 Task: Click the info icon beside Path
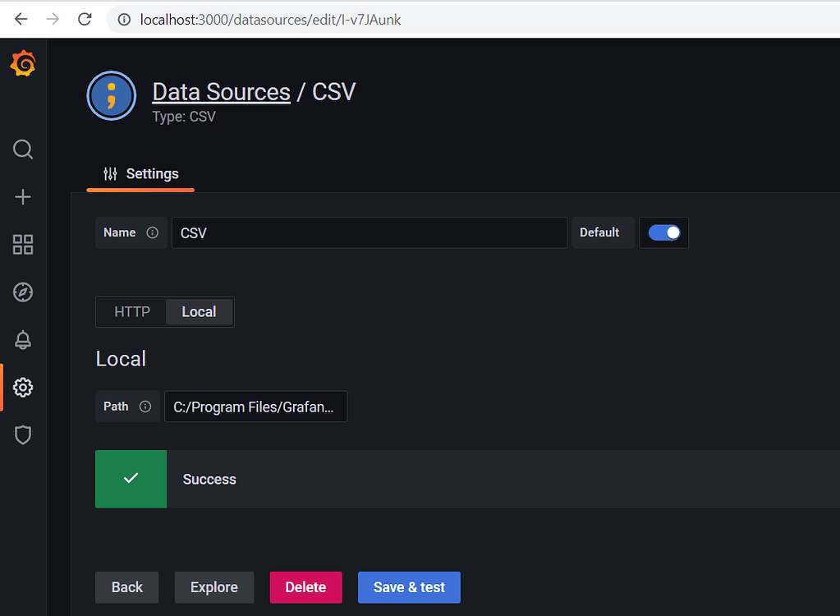pos(145,407)
